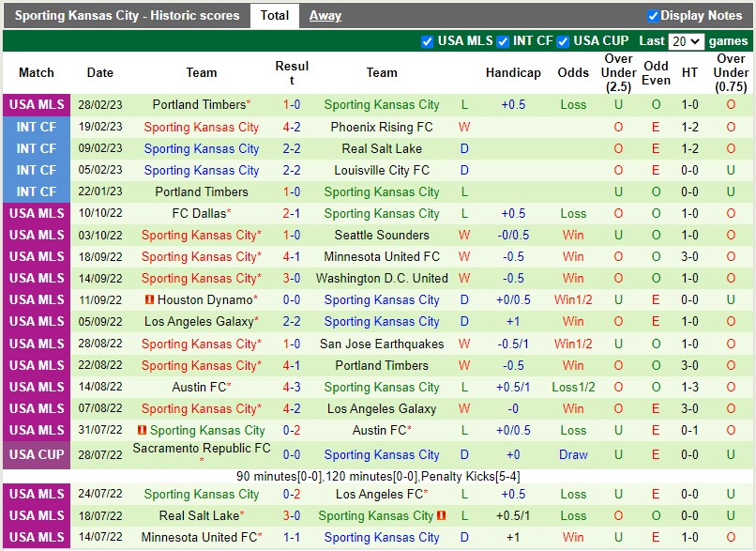Select the Over Under (0.75) column header
Screen dimensions: 756x551
[x=731, y=73]
